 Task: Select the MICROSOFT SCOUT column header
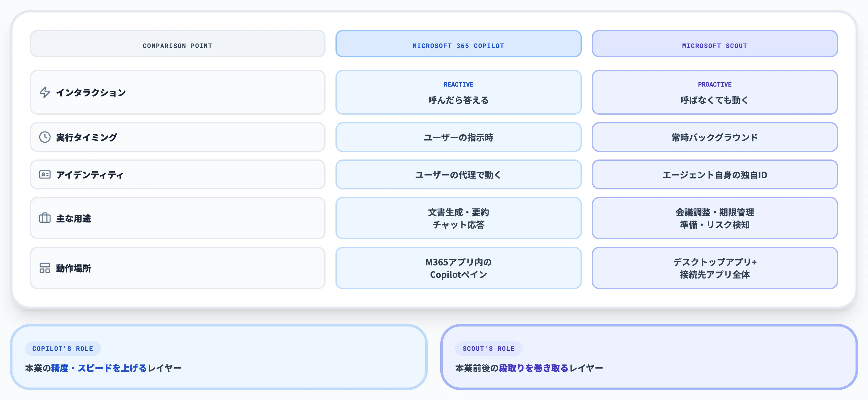[714, 44]
